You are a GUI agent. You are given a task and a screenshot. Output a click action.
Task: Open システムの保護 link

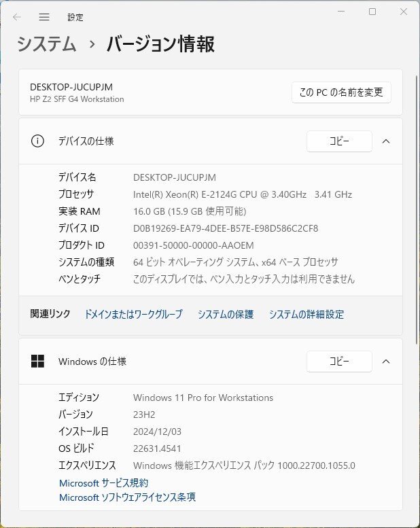pos(226,314)
